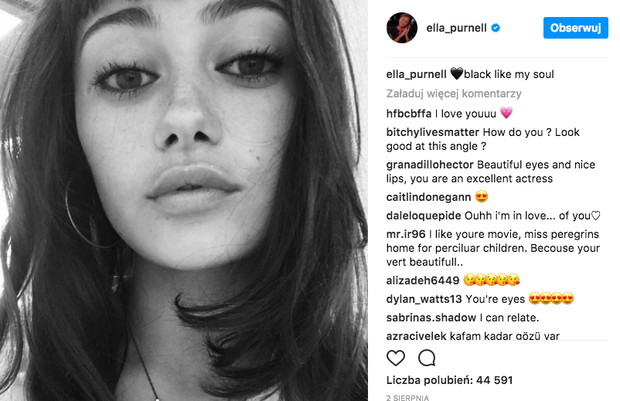
Task: Open ella_purnell's profile picture avatar
Action: (x=402, y=28)
